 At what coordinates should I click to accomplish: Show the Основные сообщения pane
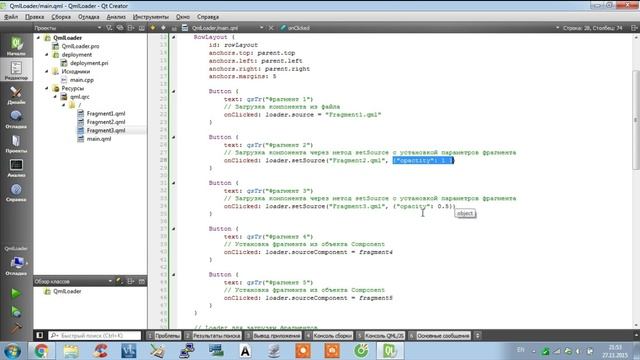[439, 336]
